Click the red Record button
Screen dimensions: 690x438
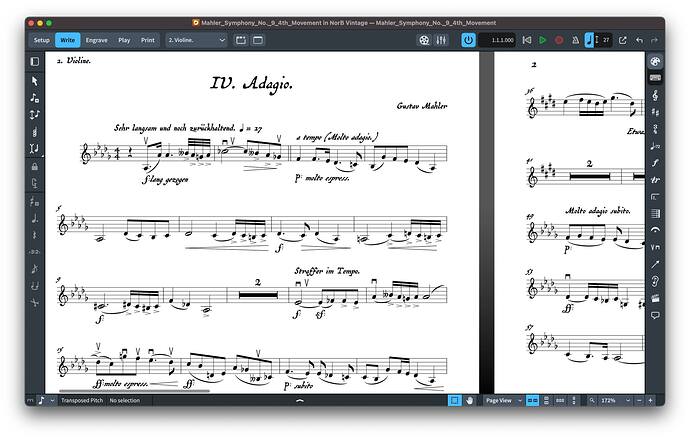coord(559,40)
